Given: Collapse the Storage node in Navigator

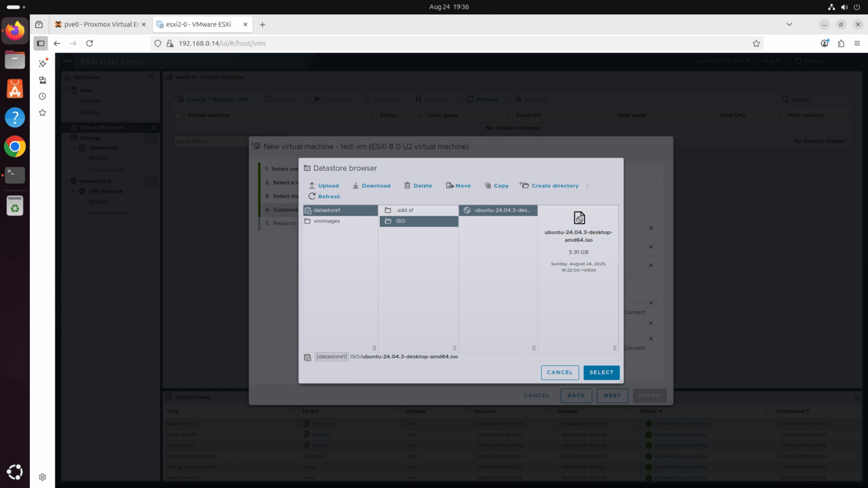Looking at the screenshot, I should [67, 138].
